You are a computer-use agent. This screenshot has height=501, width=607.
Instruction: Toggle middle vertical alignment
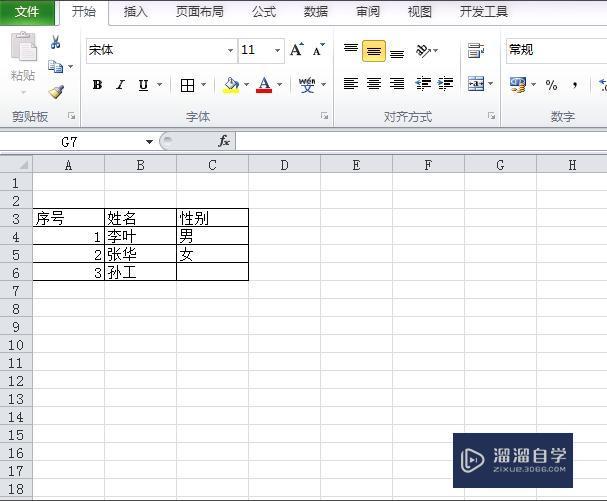(374, 51)
